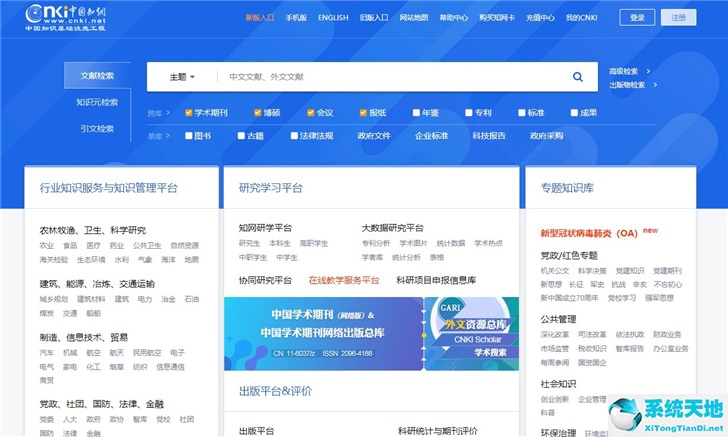Open 大数据研究平台 link
The image size is (728, 437).
392,228
